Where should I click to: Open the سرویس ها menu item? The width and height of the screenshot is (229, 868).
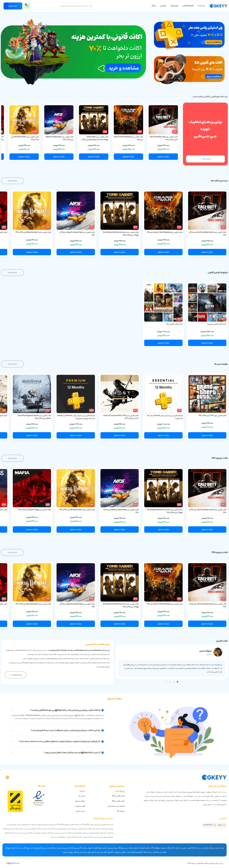tap(174, 6)
